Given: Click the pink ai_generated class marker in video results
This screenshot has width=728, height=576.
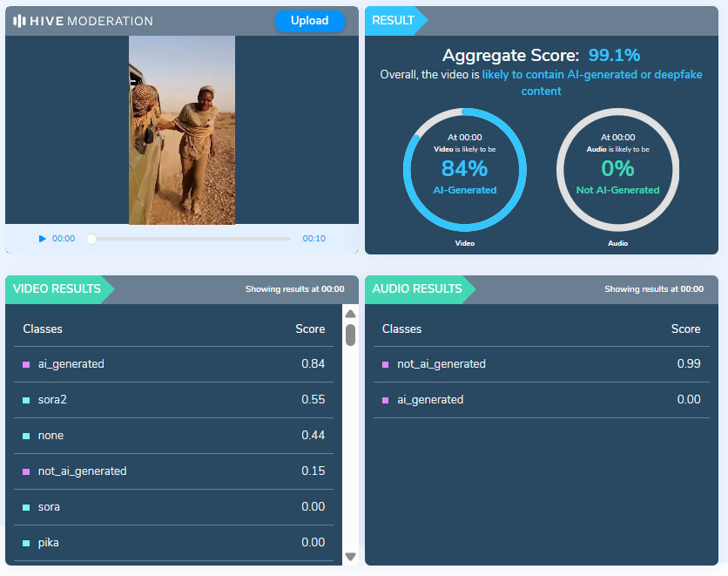Looking at the screenshot, I should [x=26, y=364].
